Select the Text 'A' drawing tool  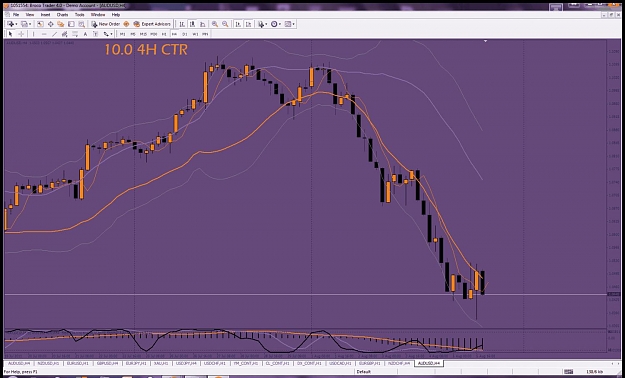point(85,34)
